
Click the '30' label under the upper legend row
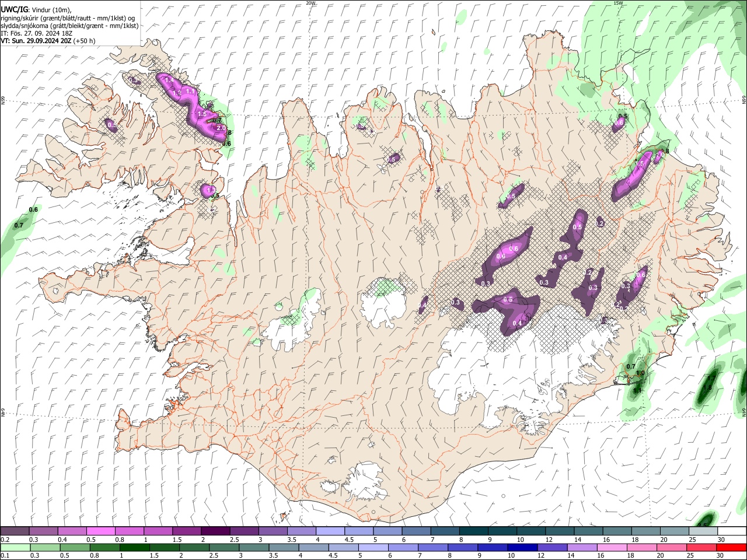(721, 540)
